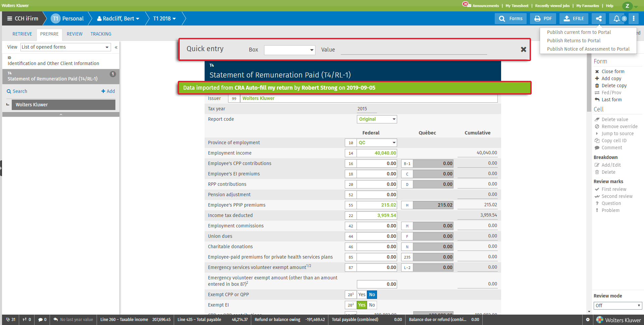Switch to the REVIEW tab
Viewport: 644px width, 325px height.
click(74, 34)
